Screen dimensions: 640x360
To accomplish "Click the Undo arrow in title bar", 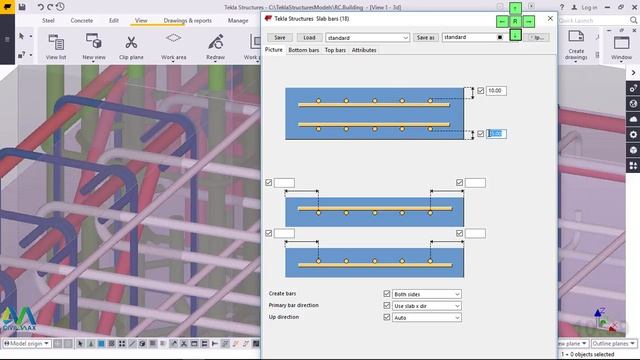I will pos(40,7).
